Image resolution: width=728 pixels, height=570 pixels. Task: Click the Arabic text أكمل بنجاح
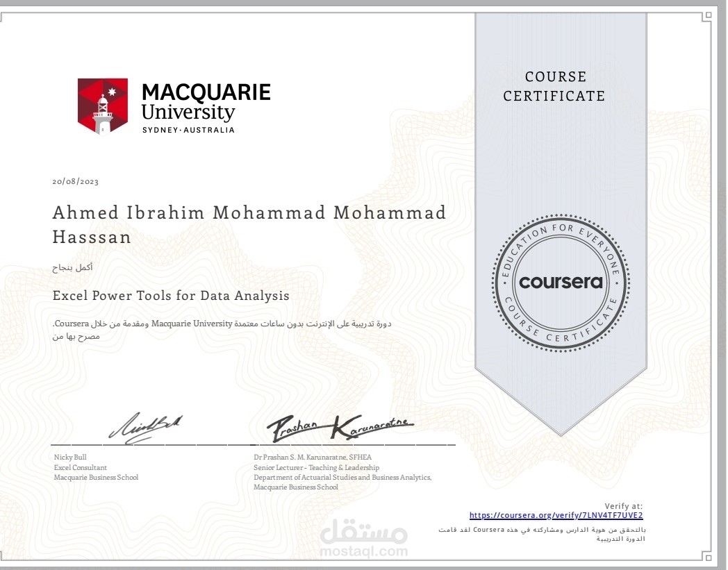click(72, 267)
